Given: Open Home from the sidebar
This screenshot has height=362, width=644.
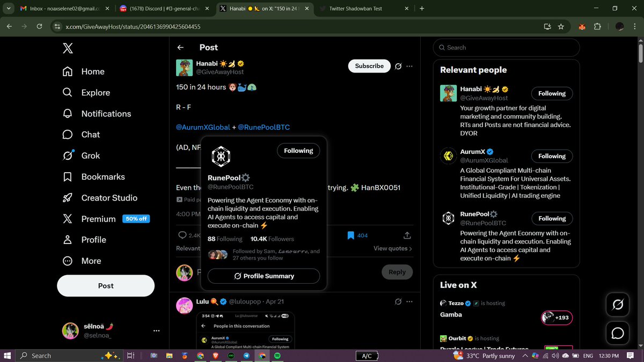Looking at the screenshot, I should click(84, 72).
